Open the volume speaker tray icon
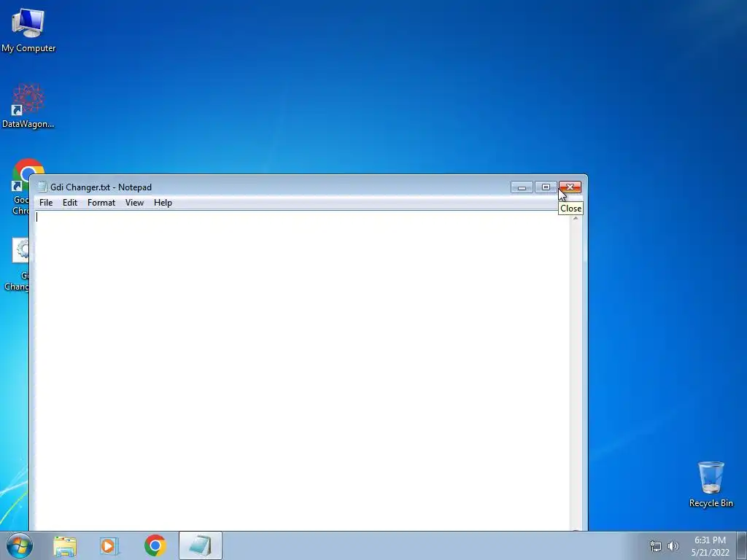Screen dimensions: 747x560 (673, 546)
